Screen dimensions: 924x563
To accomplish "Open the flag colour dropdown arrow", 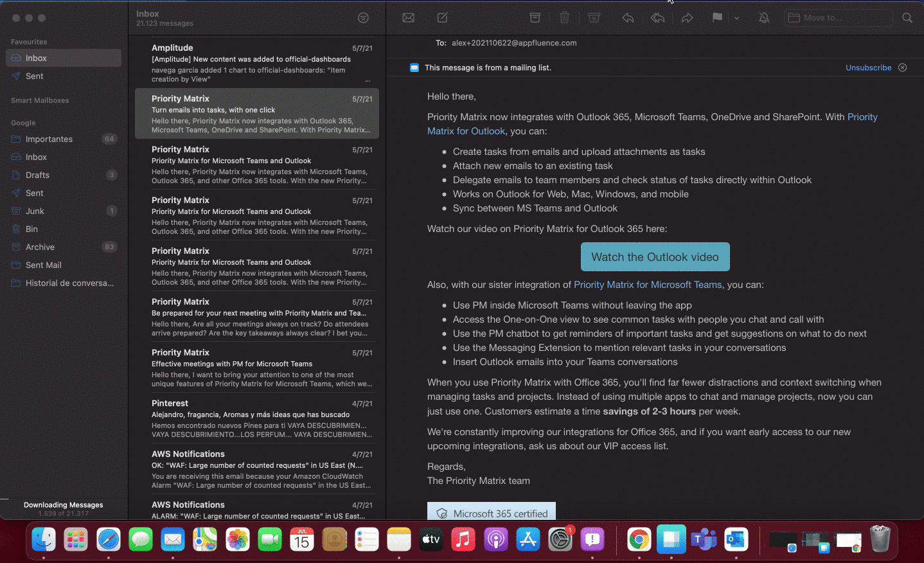I will coord(736,18).
